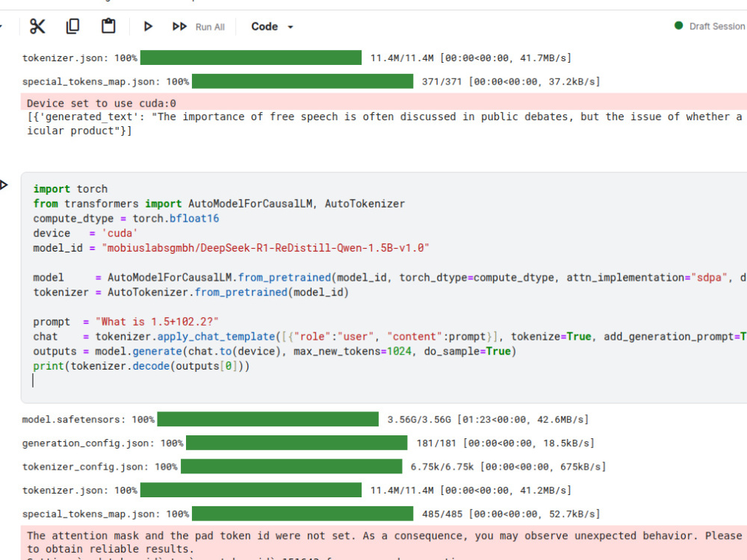Click the 6.75k/6.75k download stats text

click(508, 467)
